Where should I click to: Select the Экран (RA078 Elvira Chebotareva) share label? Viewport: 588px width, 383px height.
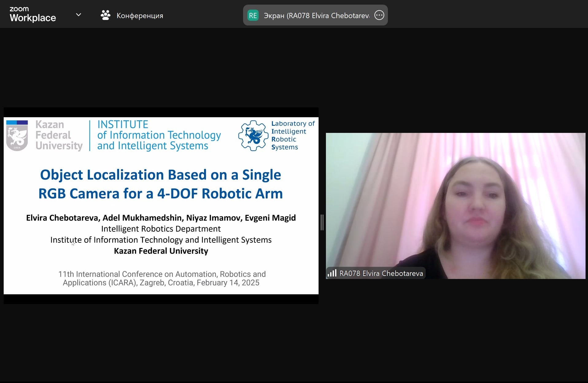click(x=316, y=16)
